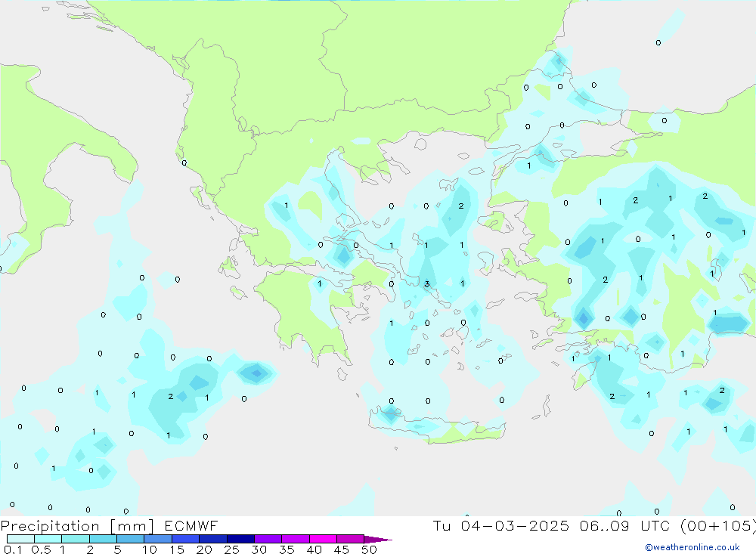Click the legend tick label "0.5"

[41, 549]
